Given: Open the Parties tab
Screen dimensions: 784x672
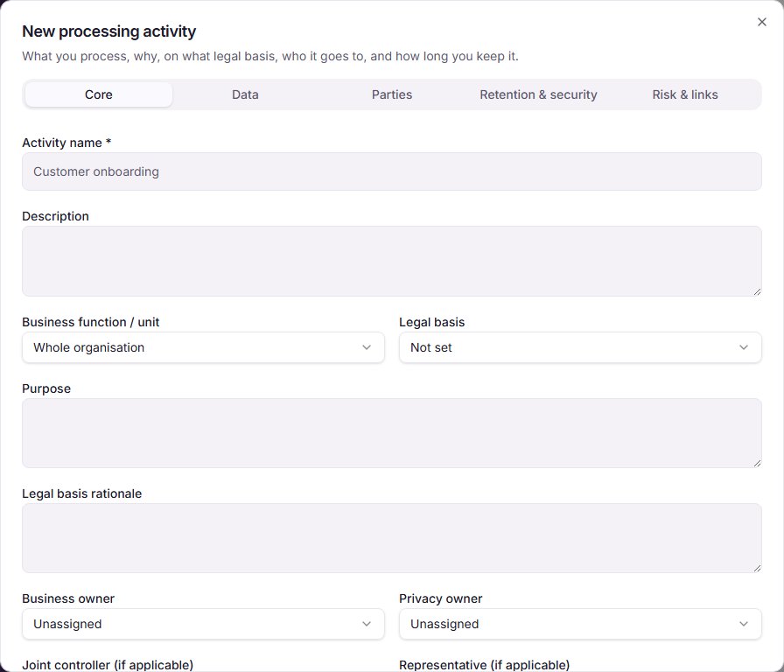Looking at the screenshot, I should pyautogui.click(x=392, y=94).
